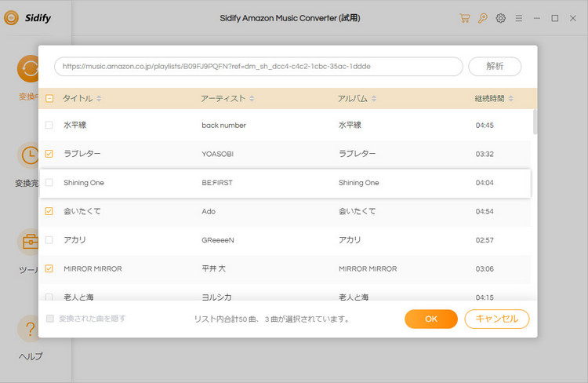Click the playlist URL input field
The width and height of the screenshot is (588, 383).
[259, 67]
